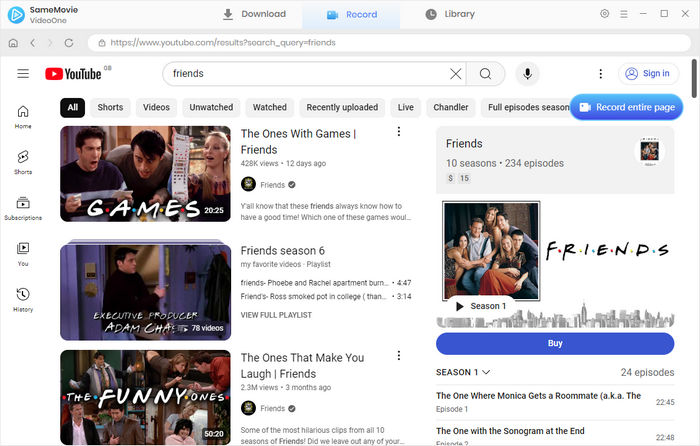700x446 pixels.
Task: Open The Ones That Make You Laugh title
Action: [302, 366]
